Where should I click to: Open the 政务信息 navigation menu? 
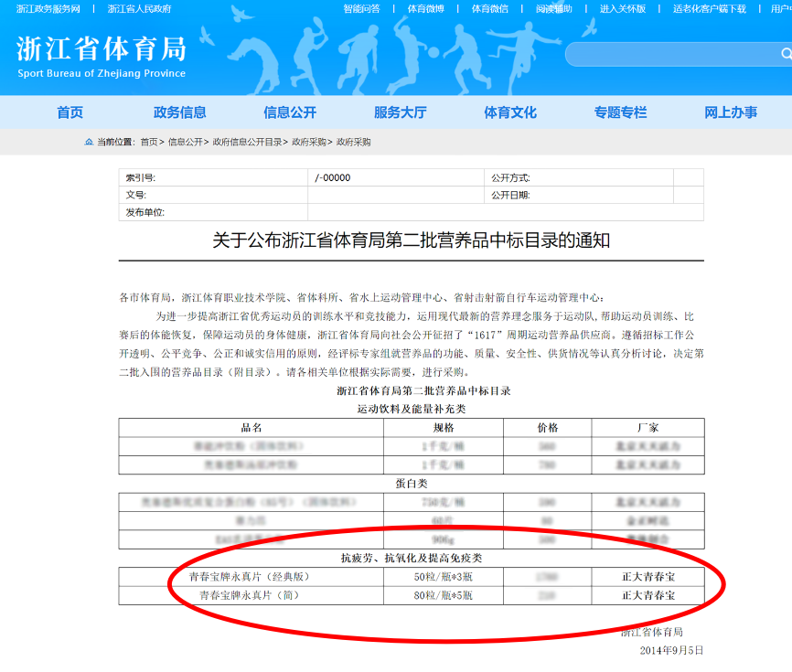click(180, 112)
